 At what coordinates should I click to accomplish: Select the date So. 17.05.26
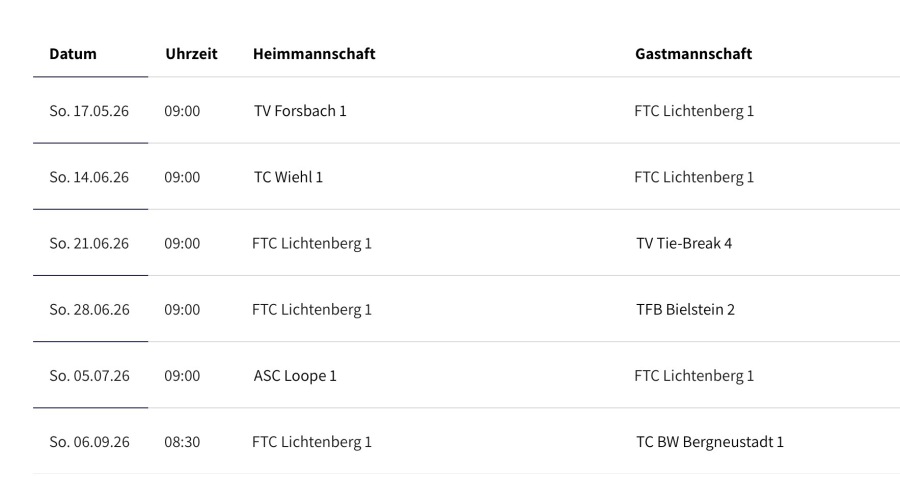(89, 111)
